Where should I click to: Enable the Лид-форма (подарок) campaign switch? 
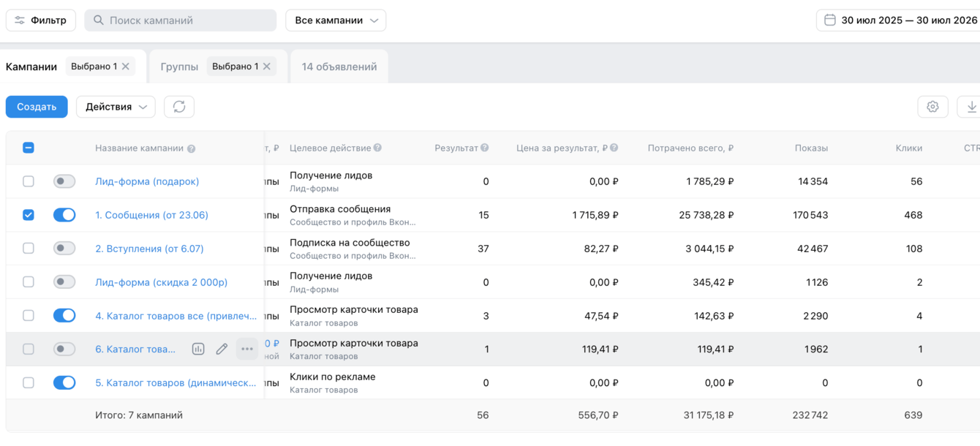click(64, 181)
